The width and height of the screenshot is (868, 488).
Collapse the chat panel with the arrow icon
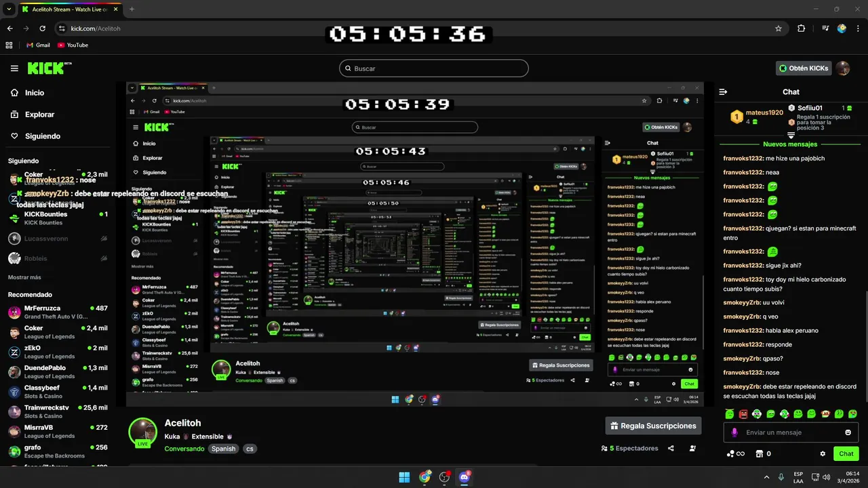(x=723, y=91)
